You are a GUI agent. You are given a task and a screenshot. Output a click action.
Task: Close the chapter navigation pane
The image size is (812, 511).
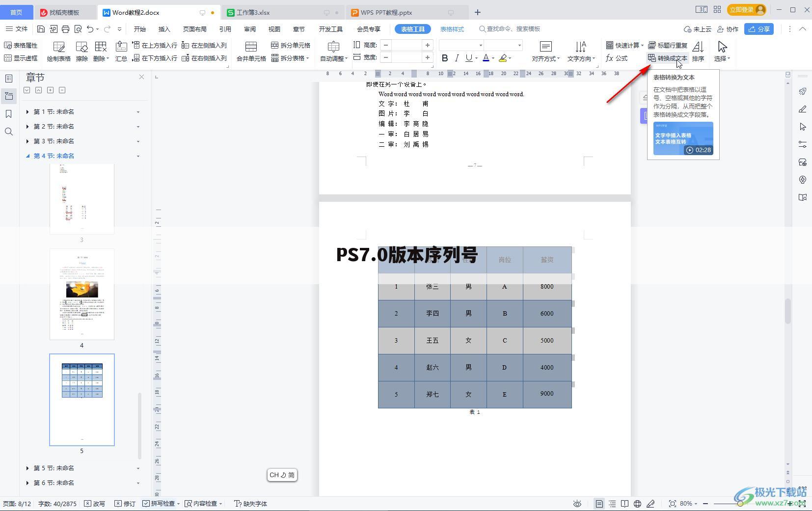click(x=141, y=77)
